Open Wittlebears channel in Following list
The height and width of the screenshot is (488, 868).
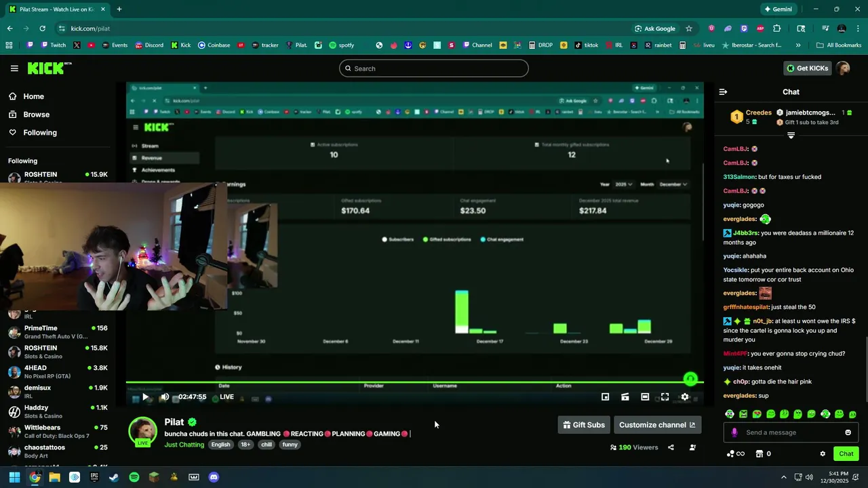(58, 432)
